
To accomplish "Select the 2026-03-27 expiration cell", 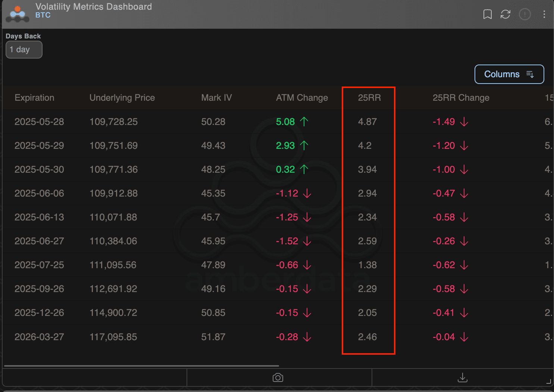I will [x=39, y=337].
